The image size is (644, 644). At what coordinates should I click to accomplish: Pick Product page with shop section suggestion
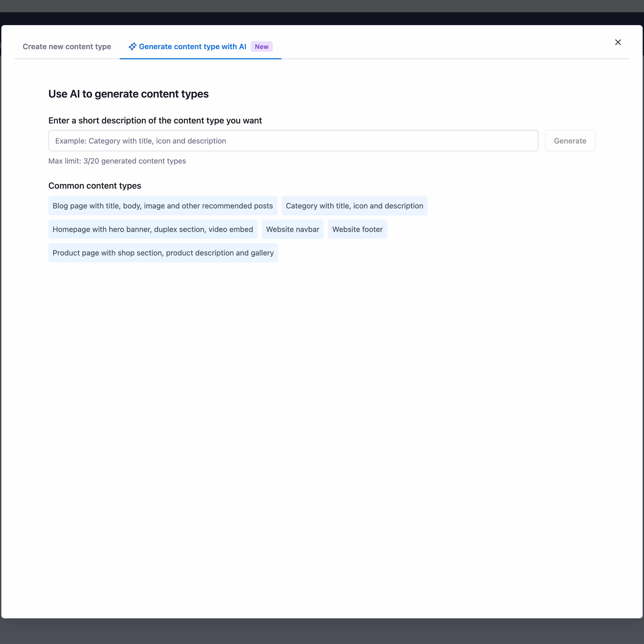coord(163,253)
